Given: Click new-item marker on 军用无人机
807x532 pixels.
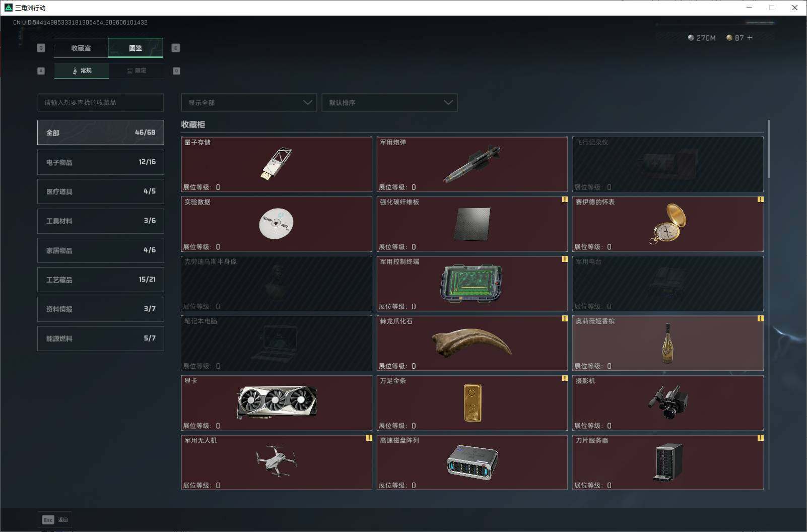Looking at the screenshot, I should [369, 438].
